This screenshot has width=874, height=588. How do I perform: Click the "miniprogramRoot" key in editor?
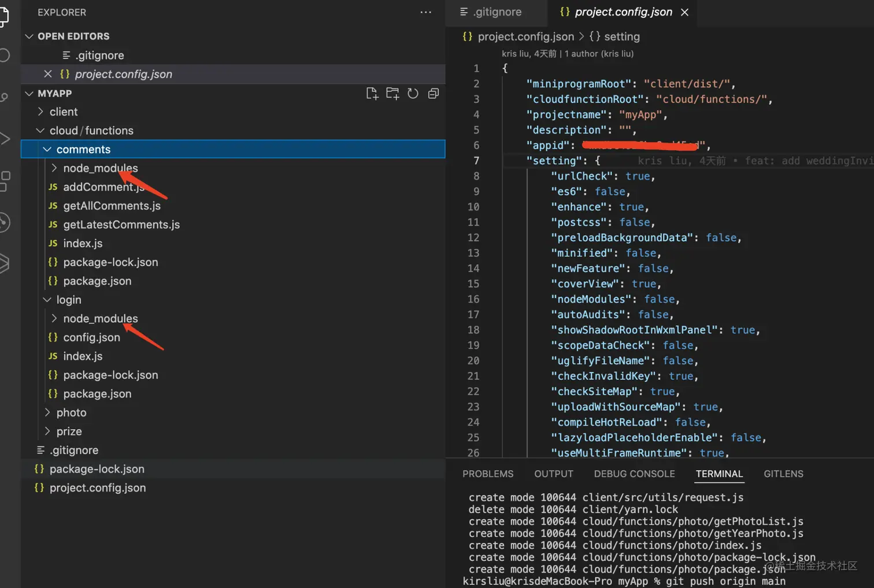[x=579, y=84]
